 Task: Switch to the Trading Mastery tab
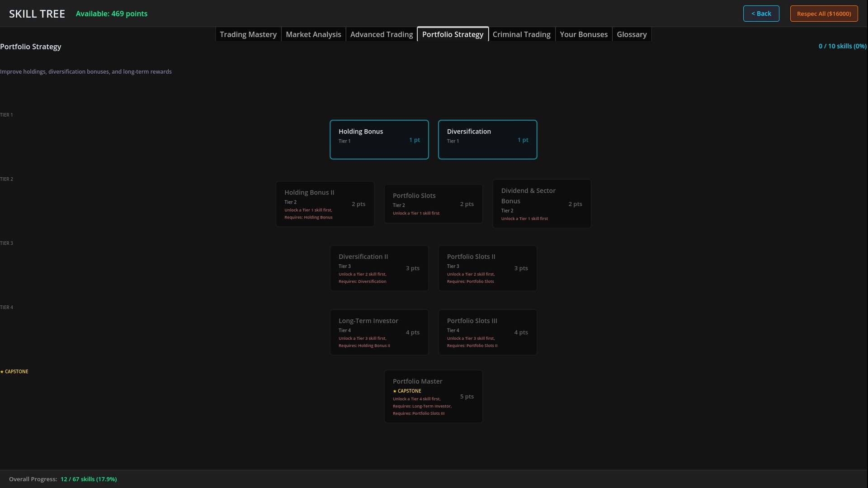click(x=248, y=34)
